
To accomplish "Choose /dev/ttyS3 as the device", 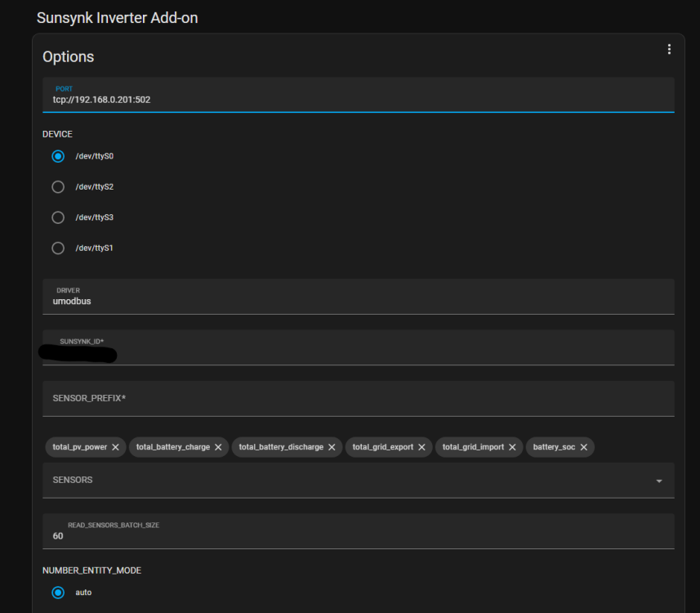I will [x=58, y=217].
